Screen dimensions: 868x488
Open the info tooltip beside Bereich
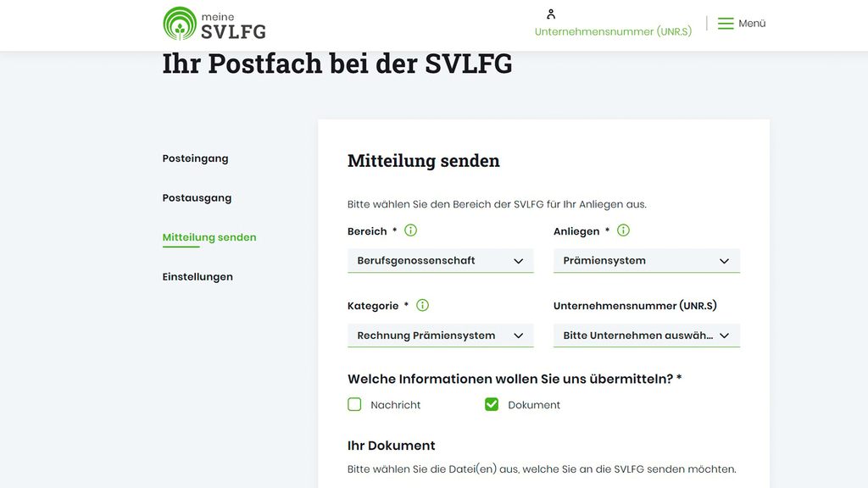(x=410, y=230)
